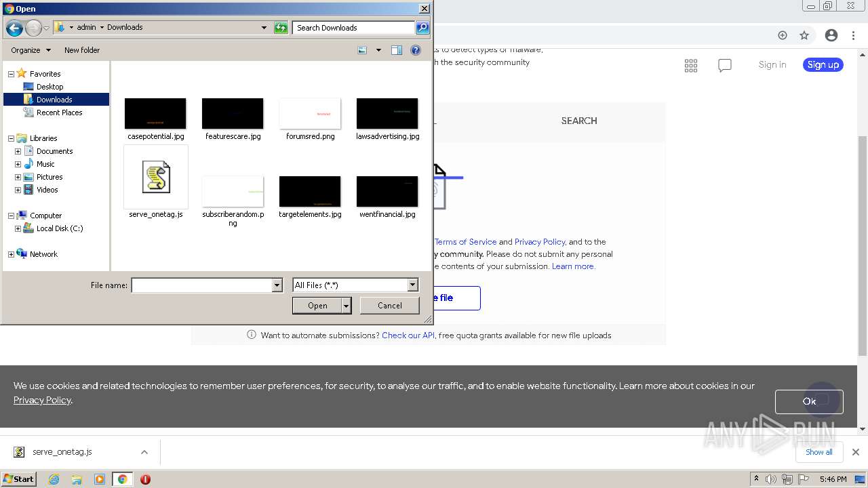The image size is (868, 488).
Task: Open the File name dropdown arrow
Action: coord(277,285)
